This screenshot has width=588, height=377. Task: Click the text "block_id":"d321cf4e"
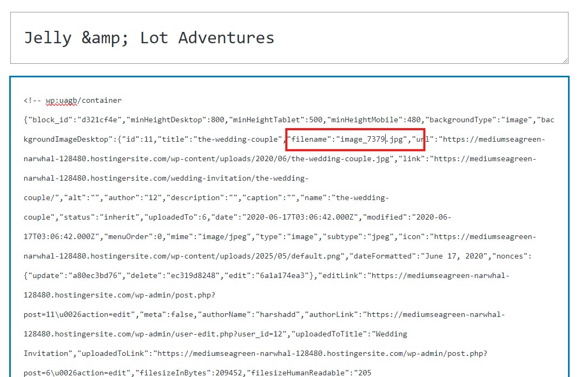pos(75,120)
